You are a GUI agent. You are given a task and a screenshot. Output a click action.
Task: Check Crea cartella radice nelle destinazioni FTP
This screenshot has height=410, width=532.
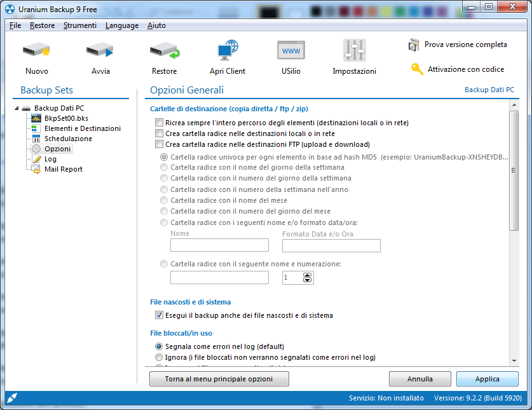click(159, 144)
